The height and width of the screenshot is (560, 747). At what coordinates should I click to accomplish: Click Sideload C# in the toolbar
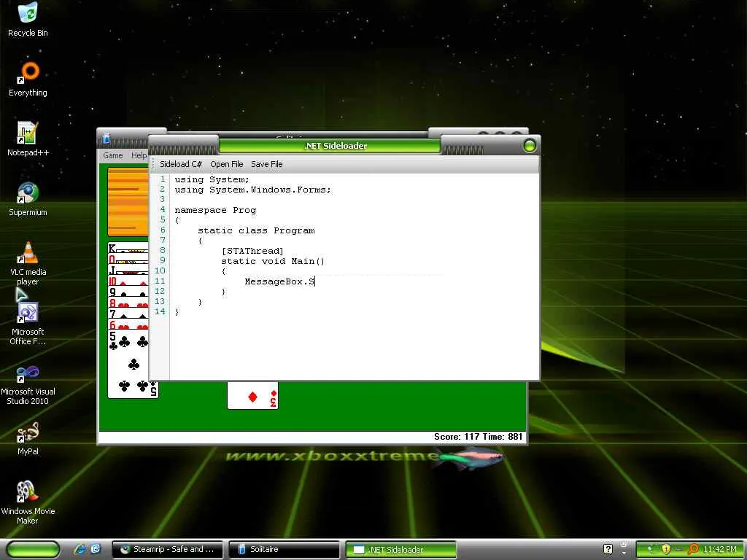(x=181, y=164)
